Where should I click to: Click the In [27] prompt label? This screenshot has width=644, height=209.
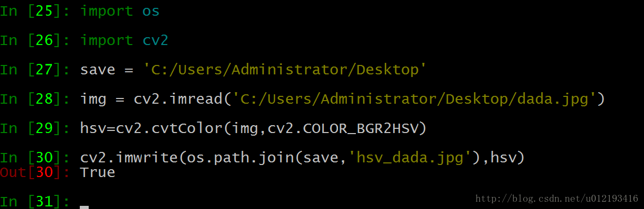pos(35,70)
